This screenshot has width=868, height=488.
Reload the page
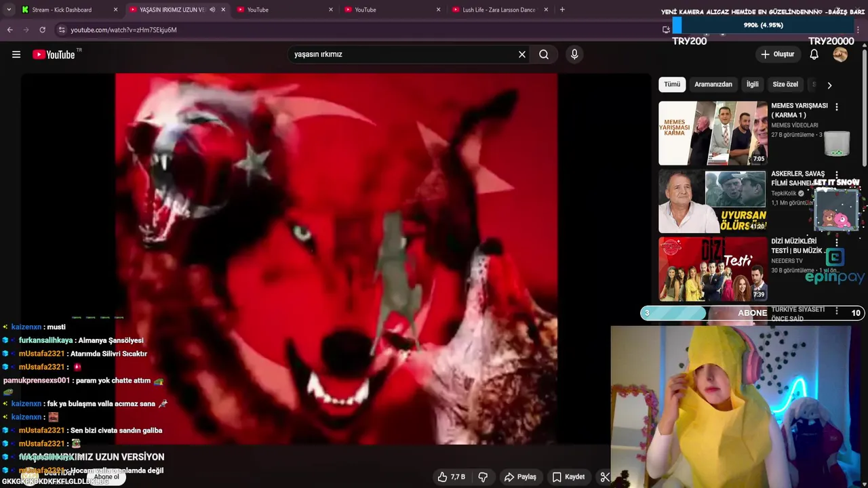click(x=42, y=30)
